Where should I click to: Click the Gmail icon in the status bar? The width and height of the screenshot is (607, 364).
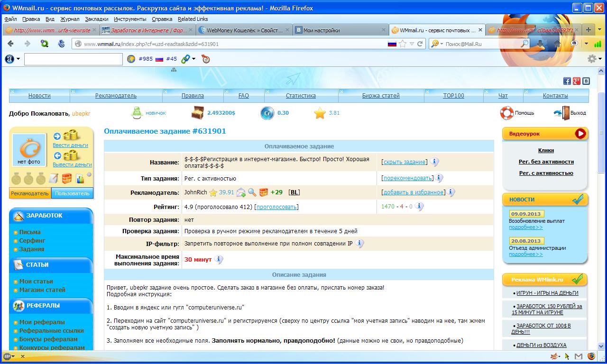[579, 356]
